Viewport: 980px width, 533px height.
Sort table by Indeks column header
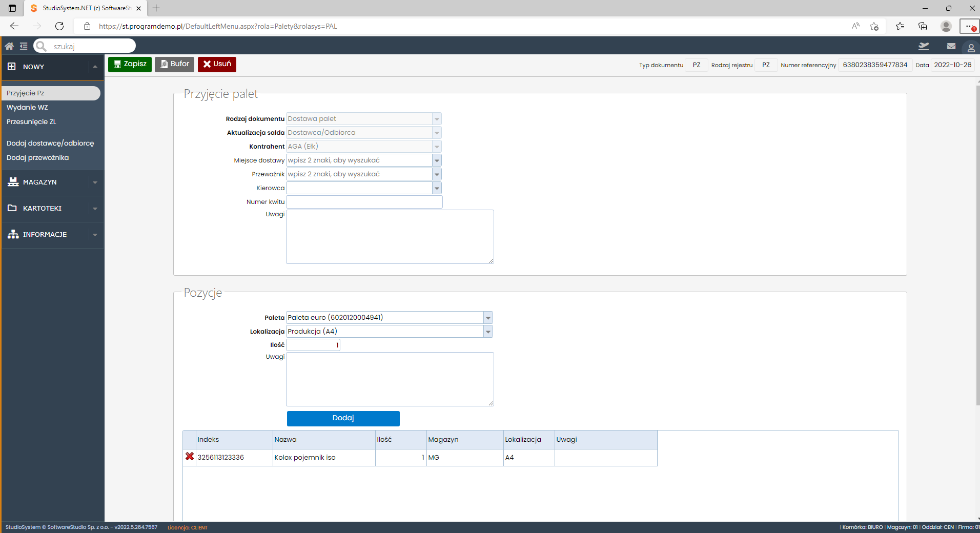pyautogui.click(x=234, y=440)
